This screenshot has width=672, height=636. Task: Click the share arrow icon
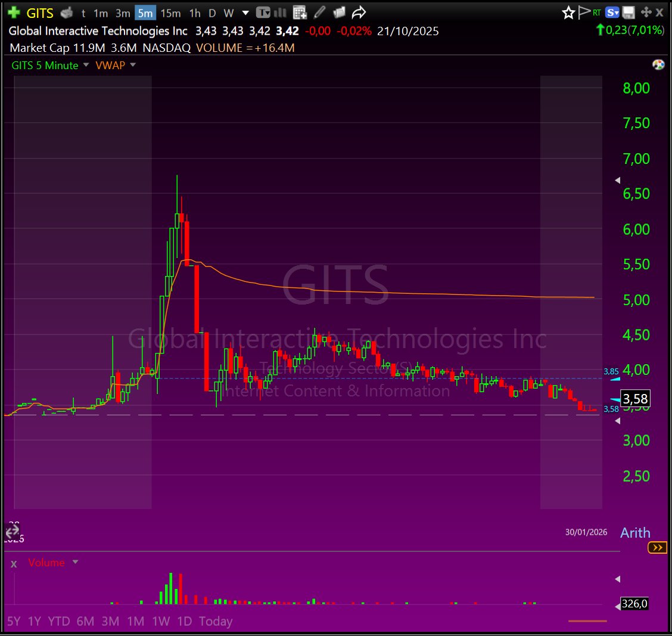click(359, 13)
